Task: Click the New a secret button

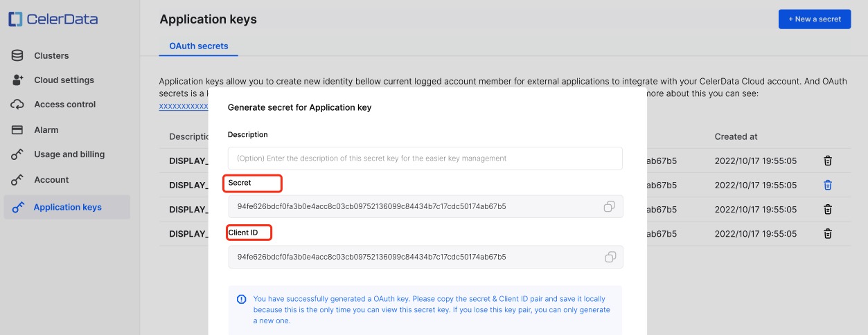Action: click(x=814, y=19)
